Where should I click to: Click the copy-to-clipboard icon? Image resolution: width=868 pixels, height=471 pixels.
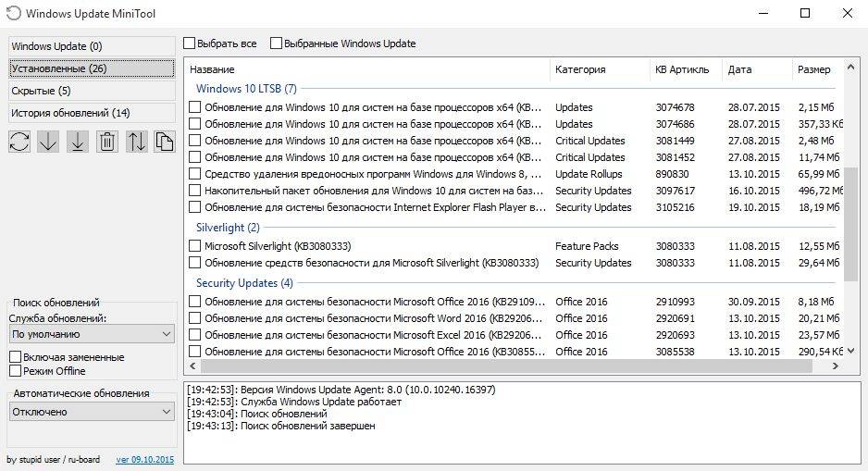point(165,142)
